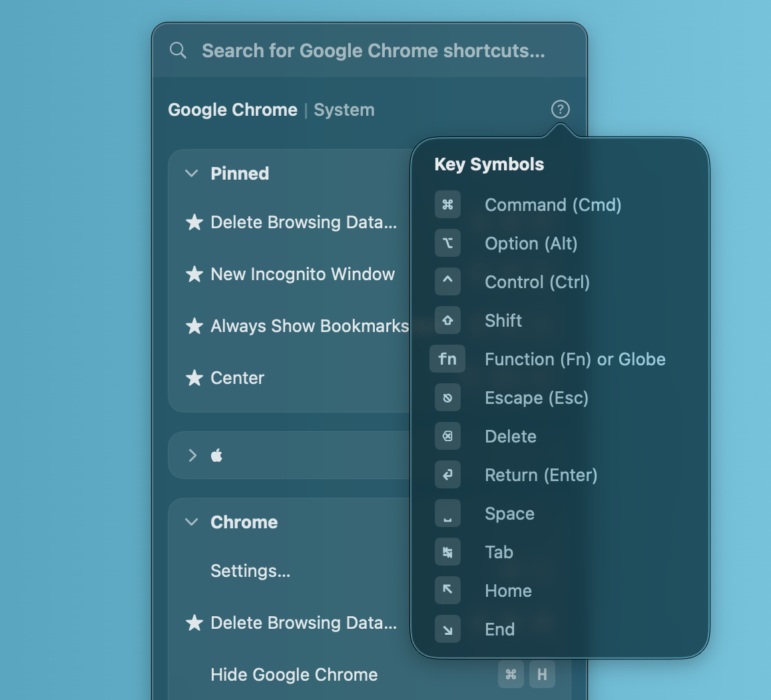Click the Option key symbol icon
This screenshot has height=700, width=771.
(x=447, y=244)
